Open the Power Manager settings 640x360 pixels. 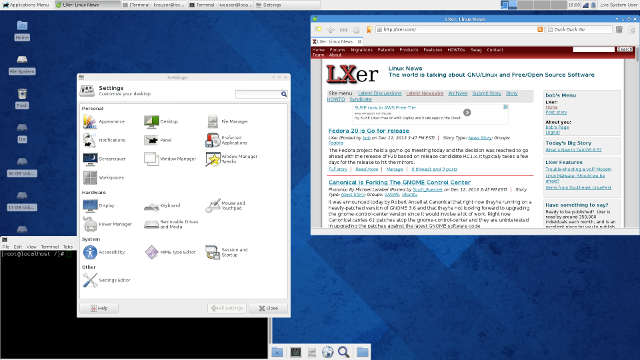coord(107,224)
